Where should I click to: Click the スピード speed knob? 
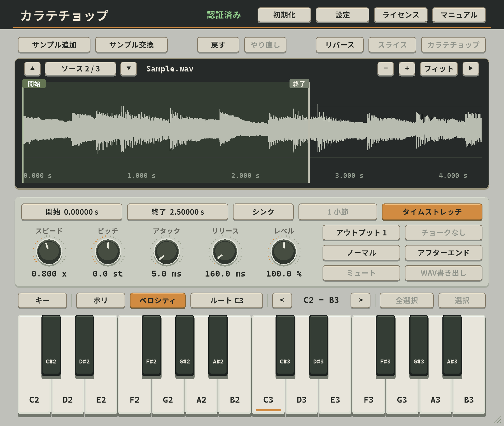click(x=49, y=252)
